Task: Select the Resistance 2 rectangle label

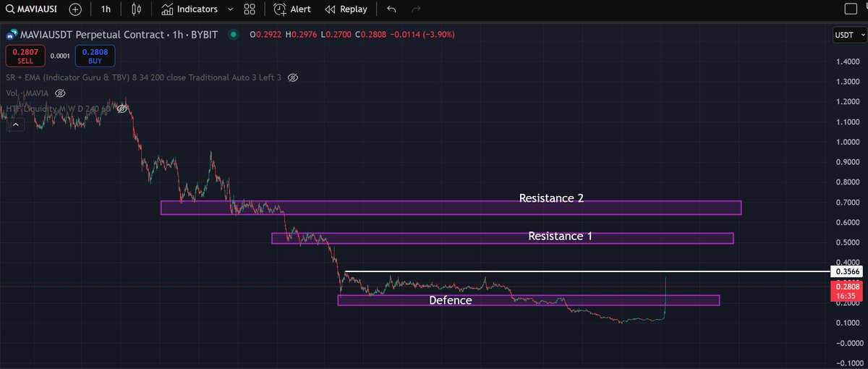Action: click(x=551, y=198)
